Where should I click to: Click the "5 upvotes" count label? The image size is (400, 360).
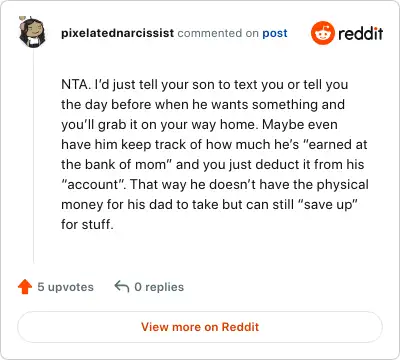[x=65, y=287]
